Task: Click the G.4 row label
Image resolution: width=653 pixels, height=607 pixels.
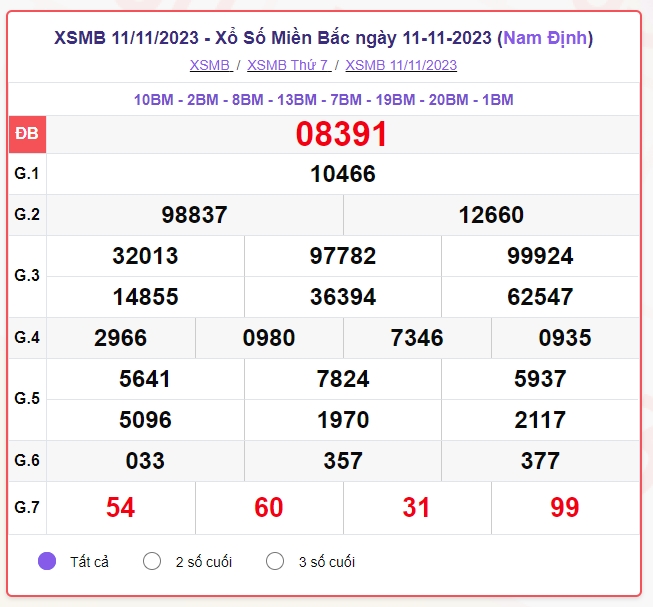Action: tap(27, 338)
